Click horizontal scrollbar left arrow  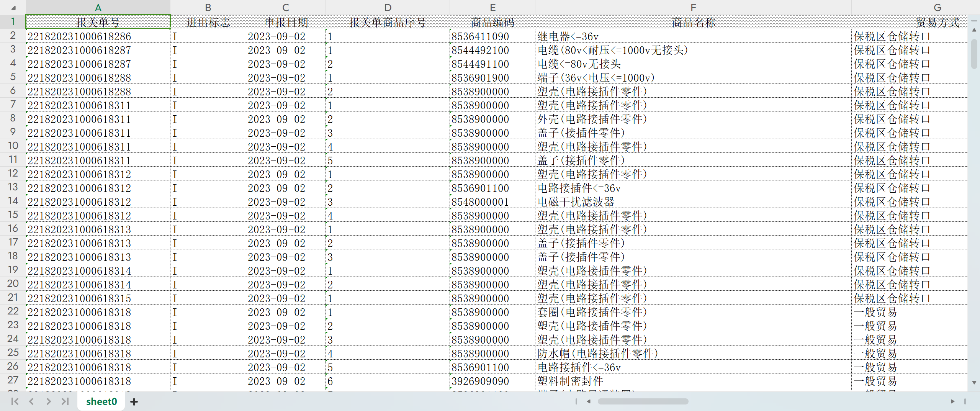point(589,401)
